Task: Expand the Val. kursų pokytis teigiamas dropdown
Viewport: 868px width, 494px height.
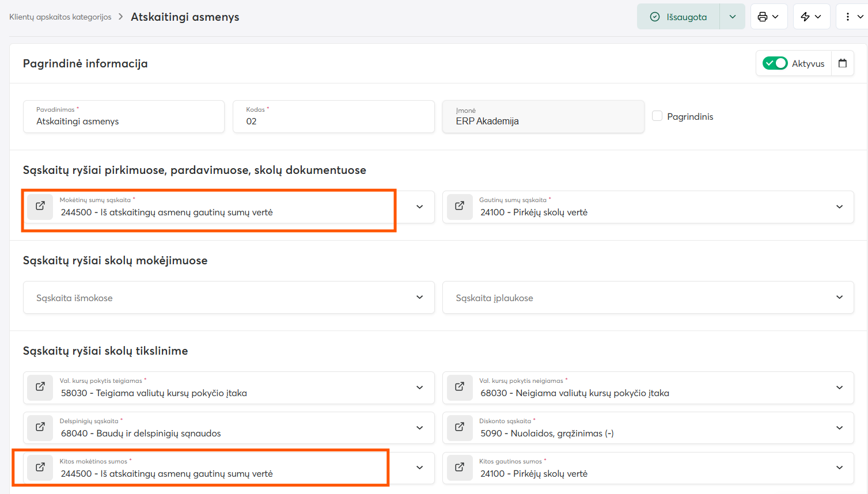Action: (x=420, y=387)
